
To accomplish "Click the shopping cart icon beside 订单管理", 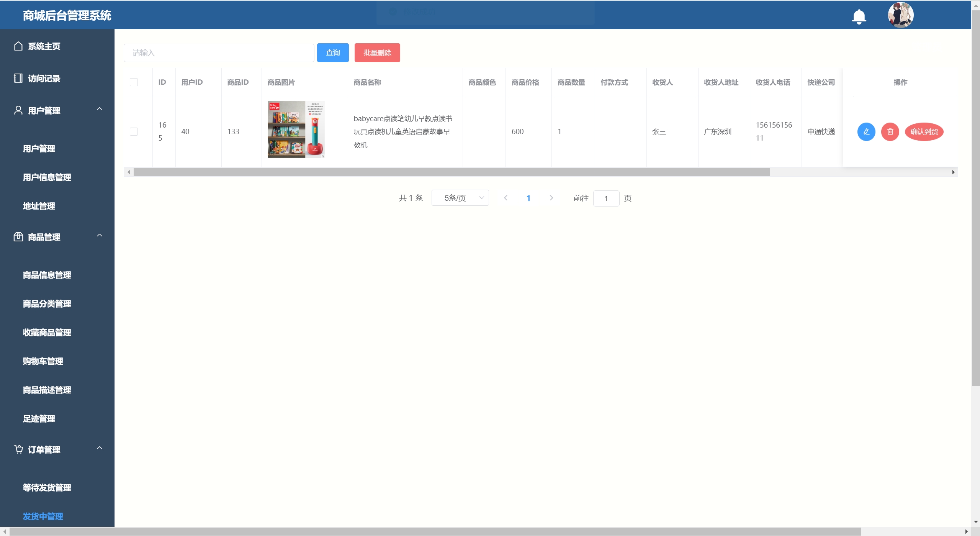I will point(18,449).
